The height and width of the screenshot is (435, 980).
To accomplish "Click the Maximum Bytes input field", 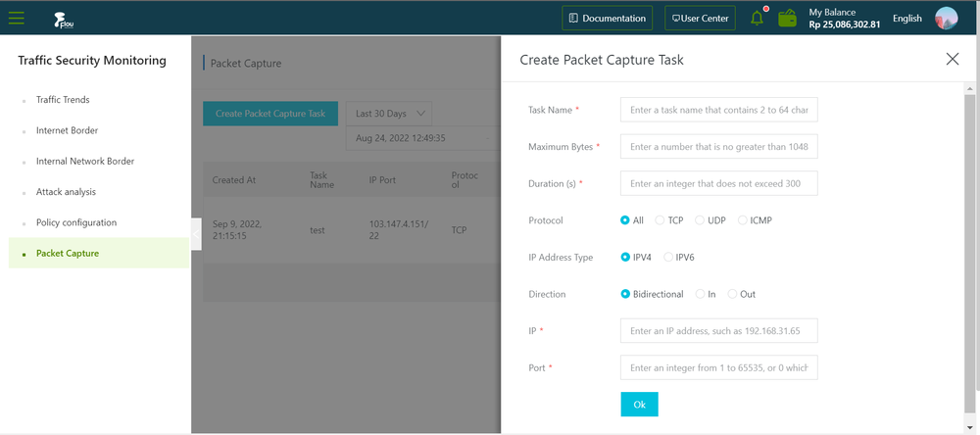I will [x=718, y=146].
